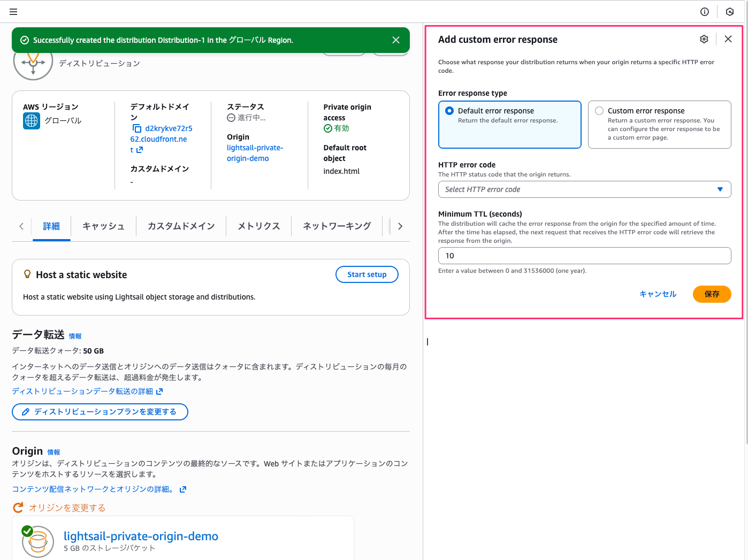This screenshot has height=560, width=748.
Task: Open the カスタムドメイン tab
Action: click(181, 226)
